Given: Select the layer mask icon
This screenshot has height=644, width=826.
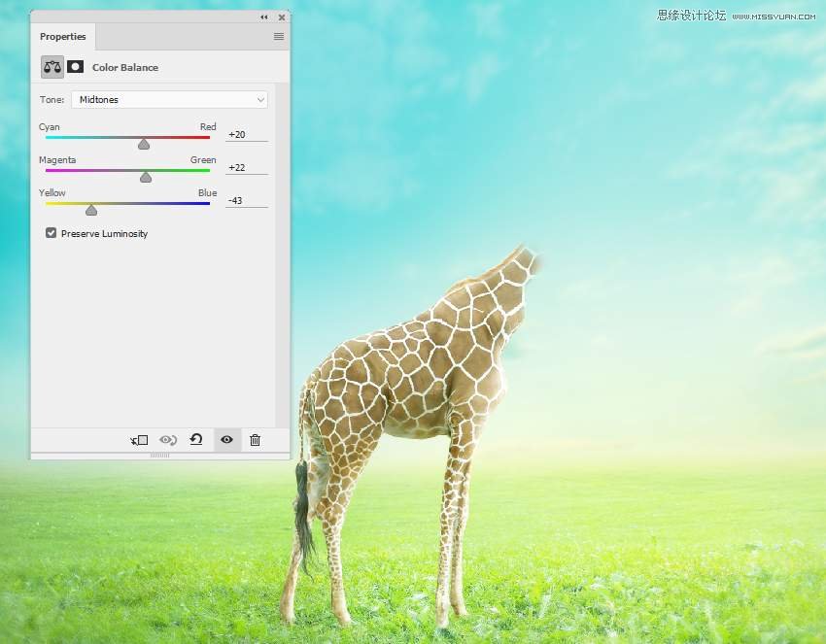Looking at the screenshot, I should [75, 67].
